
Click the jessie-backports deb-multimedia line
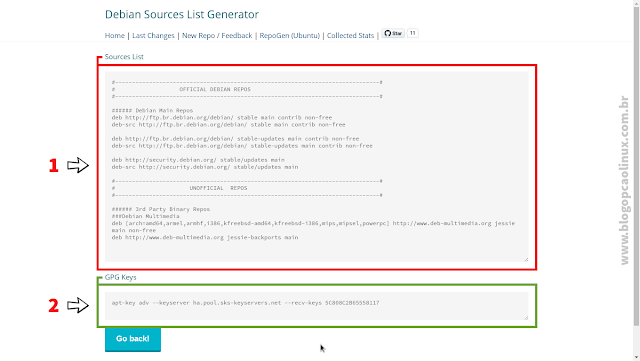205,237
